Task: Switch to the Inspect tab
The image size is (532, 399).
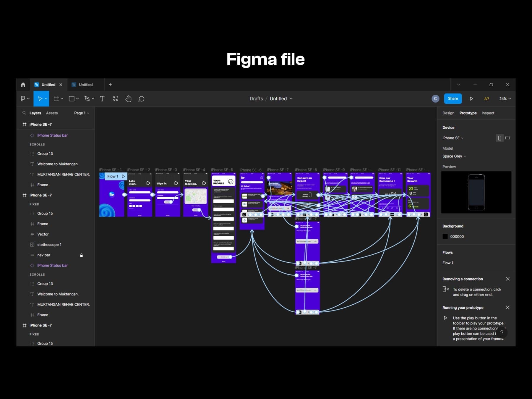Action: [x=488, y=113]
